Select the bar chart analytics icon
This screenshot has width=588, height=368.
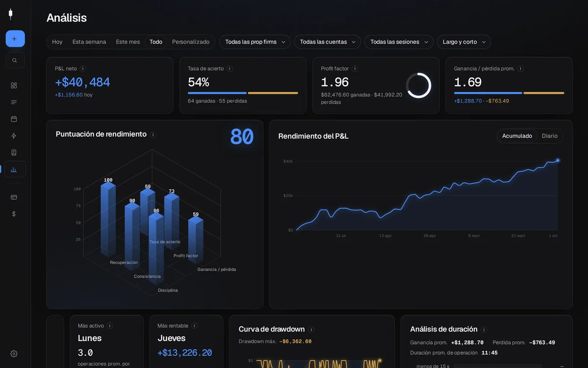(15, 169)
